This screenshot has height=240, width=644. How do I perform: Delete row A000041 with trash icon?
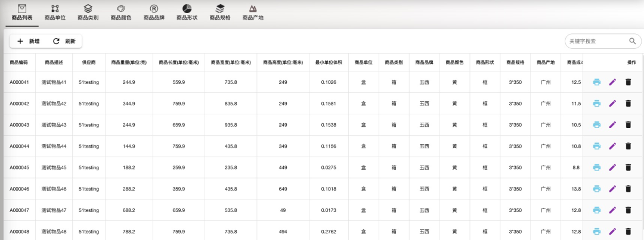point(628,82)
